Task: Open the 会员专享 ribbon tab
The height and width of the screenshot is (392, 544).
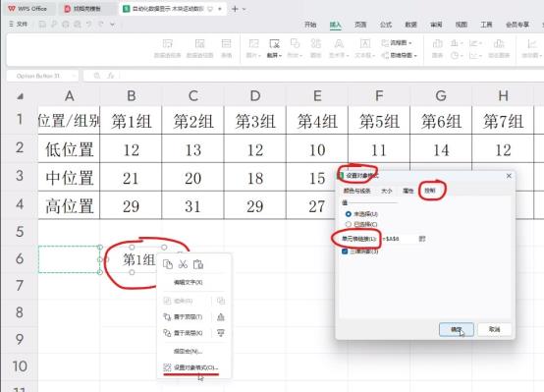Action: click(517, 25)
